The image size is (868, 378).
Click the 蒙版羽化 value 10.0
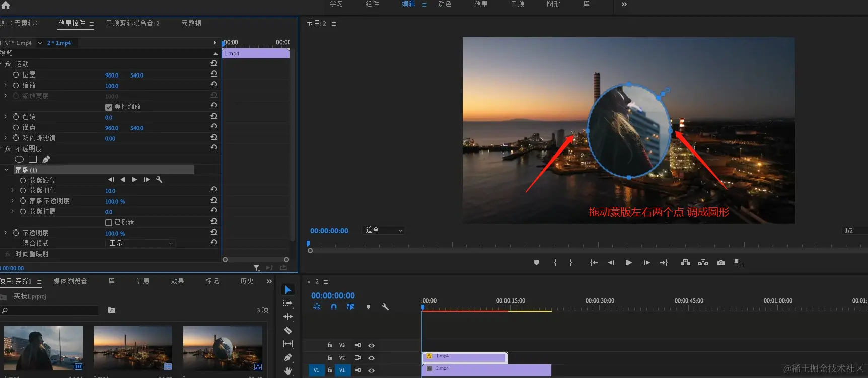(110, 191)
